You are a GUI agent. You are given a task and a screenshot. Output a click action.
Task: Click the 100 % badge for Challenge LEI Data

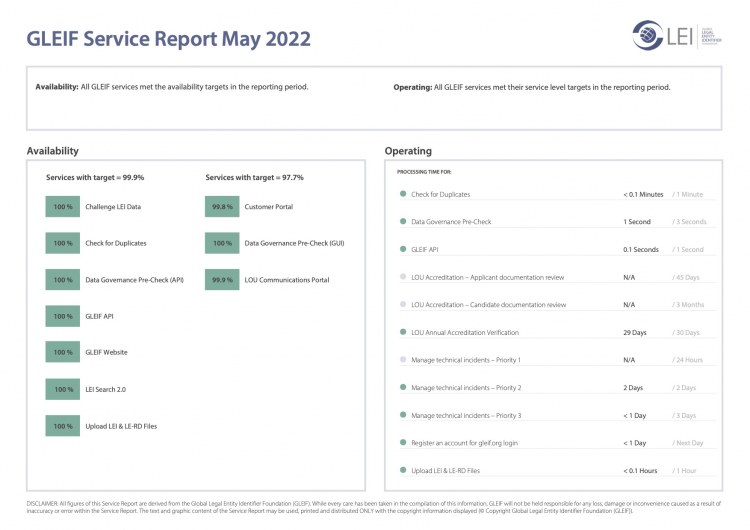(64, 207)
